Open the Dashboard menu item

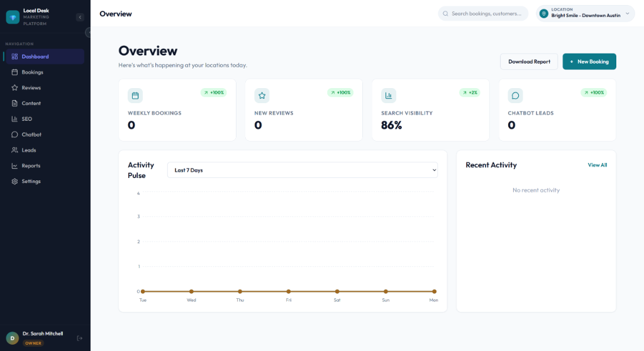[x=45, y=57]
